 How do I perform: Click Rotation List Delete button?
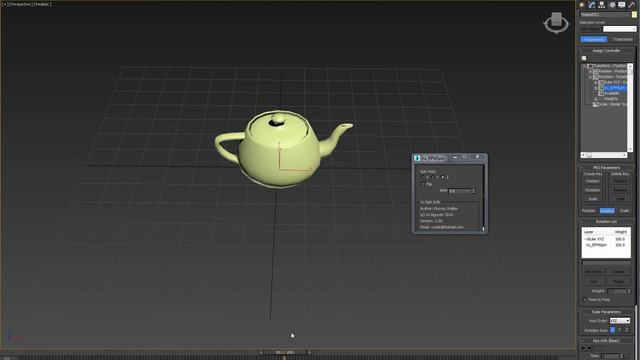coord(619,271)
